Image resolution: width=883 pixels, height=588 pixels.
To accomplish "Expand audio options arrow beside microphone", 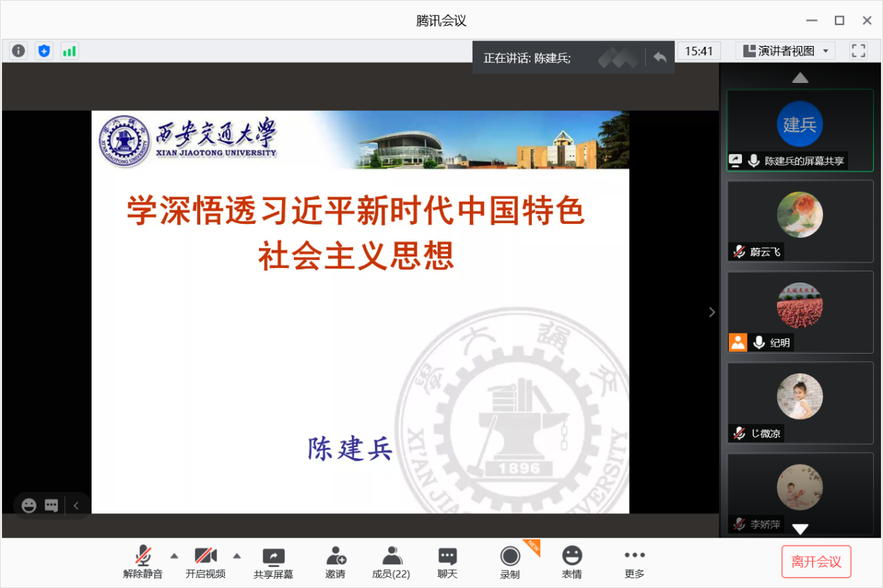I will click(x=175, y=556).
